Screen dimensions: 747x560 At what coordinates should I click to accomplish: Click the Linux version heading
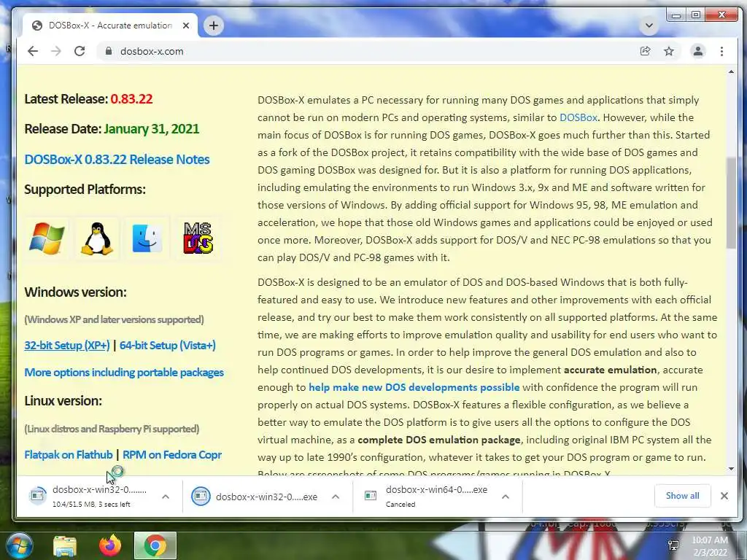pyautogui.click(x=63, y=401)
